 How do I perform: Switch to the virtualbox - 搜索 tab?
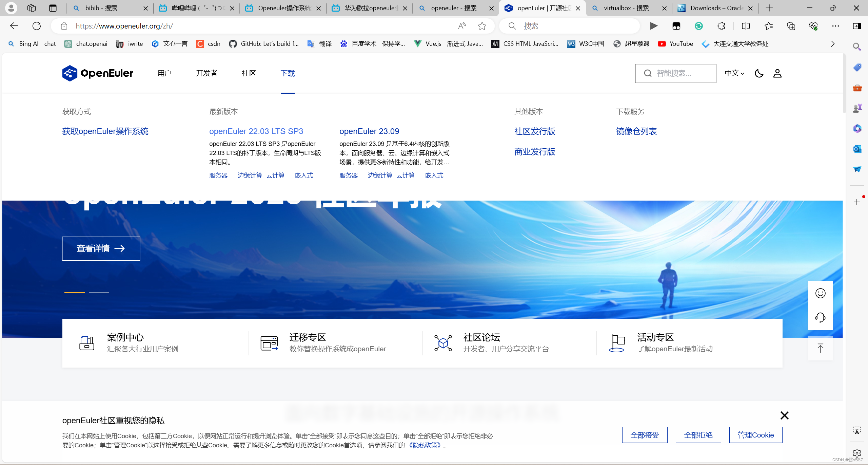tap(629, 8)
